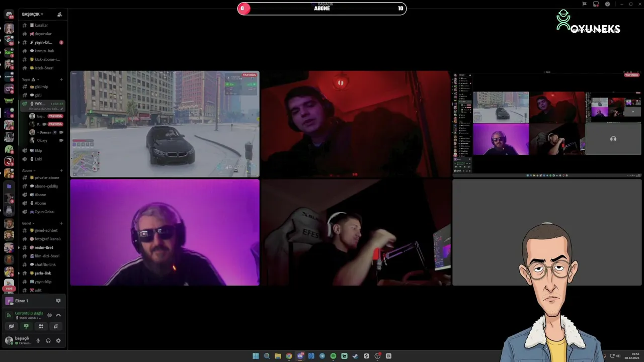Select the kırmızı-halı channel
The width and height of the screenshot is (644, 362).
[x=42, y=51]
